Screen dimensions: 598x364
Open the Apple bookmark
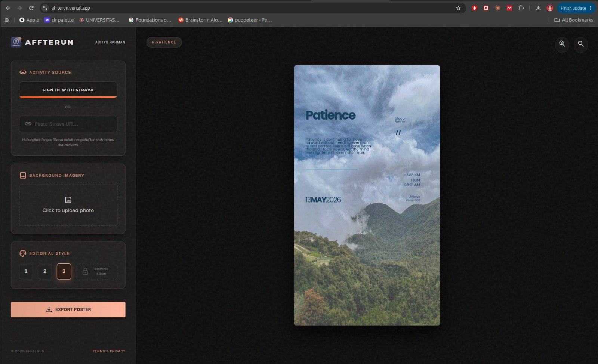coord(29,20)
